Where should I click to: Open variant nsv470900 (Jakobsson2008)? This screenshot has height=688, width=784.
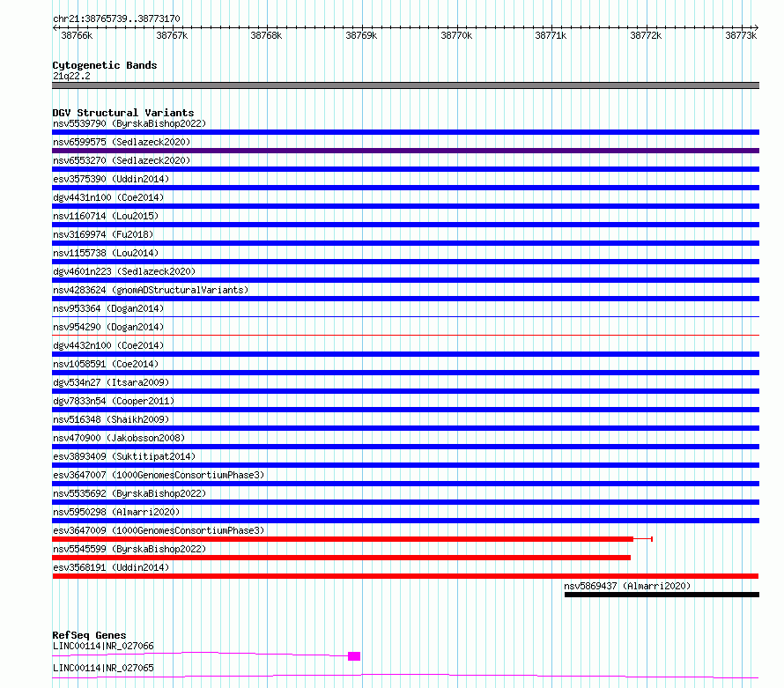click(119, 438)
